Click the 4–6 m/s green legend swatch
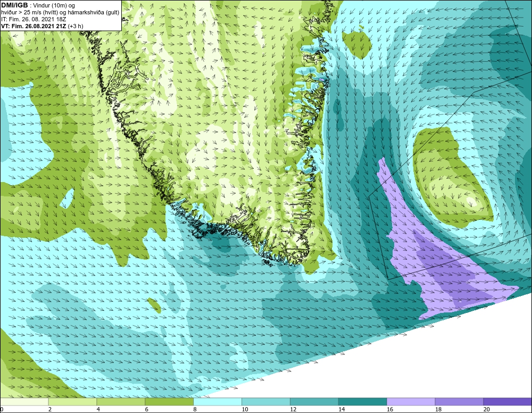 [121, 402]
